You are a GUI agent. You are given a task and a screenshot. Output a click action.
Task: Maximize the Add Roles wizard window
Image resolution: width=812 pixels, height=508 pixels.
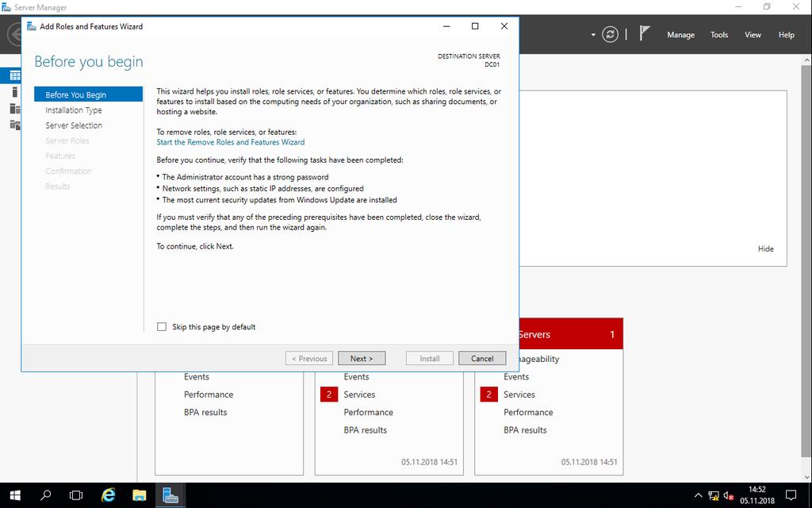click(x=475, y=26)
